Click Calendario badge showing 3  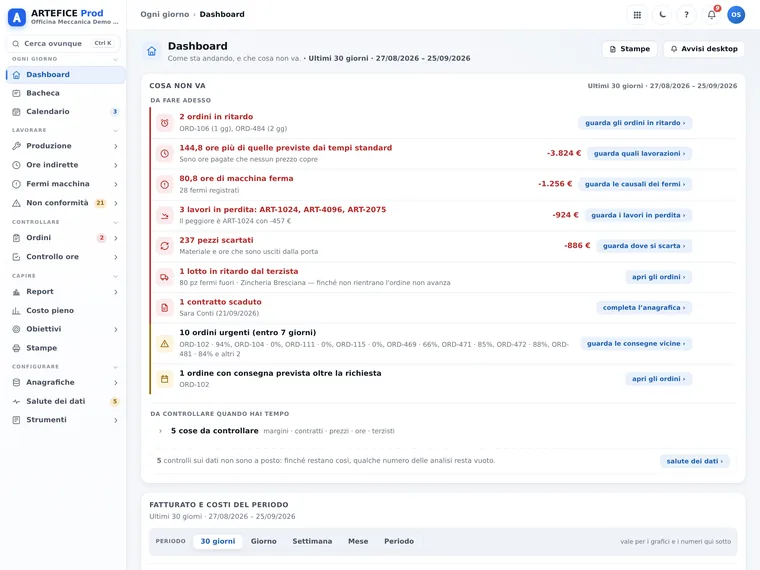pos(115,111)
